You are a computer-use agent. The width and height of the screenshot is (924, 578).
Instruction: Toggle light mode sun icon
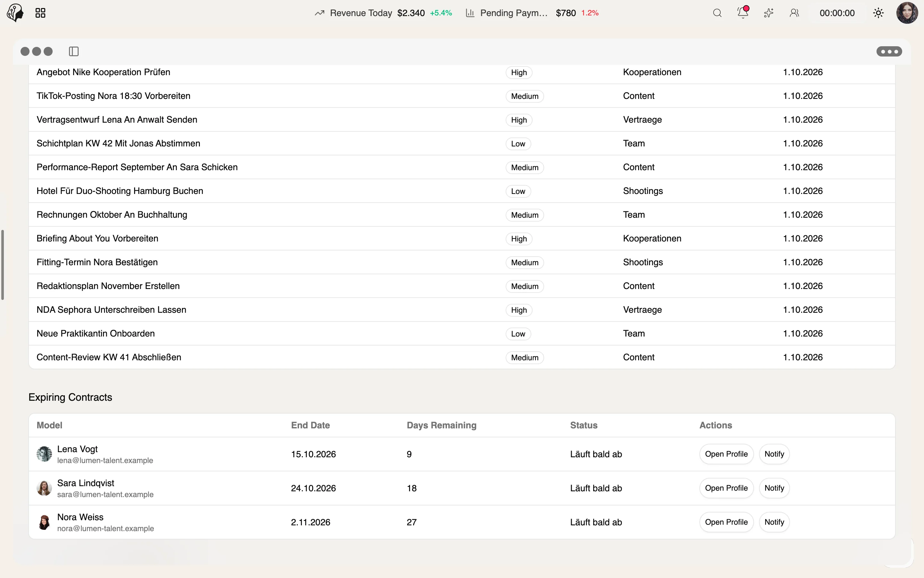pyautogui.click(x=878, y=13)
